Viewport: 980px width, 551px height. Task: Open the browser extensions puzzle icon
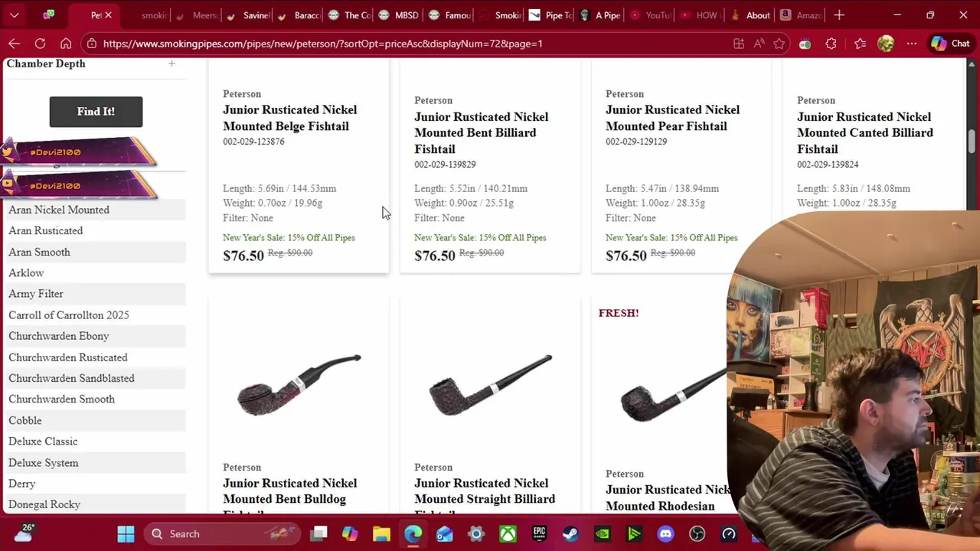point(831,44)
